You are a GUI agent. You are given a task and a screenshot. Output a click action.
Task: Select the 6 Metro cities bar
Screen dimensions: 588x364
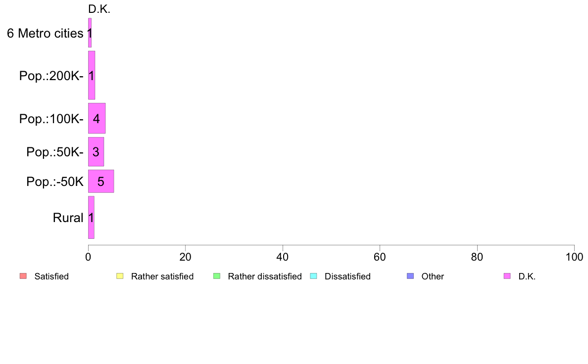(x=90, y=33)
